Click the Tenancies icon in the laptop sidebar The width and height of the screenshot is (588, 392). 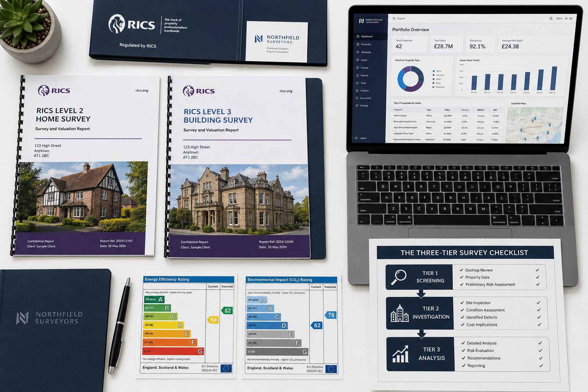tap(358, 52)
